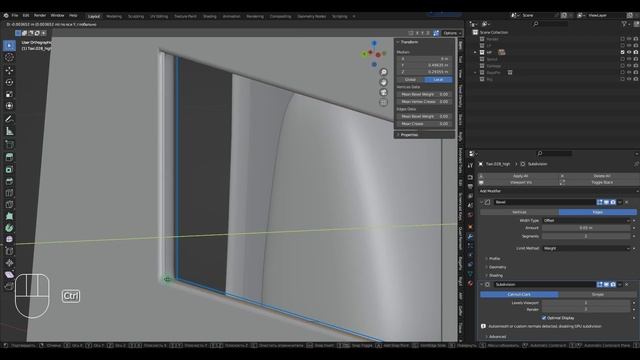640x360 pixels.
Task: Switch to the UV Editing workspace tab
Action: 159,16
